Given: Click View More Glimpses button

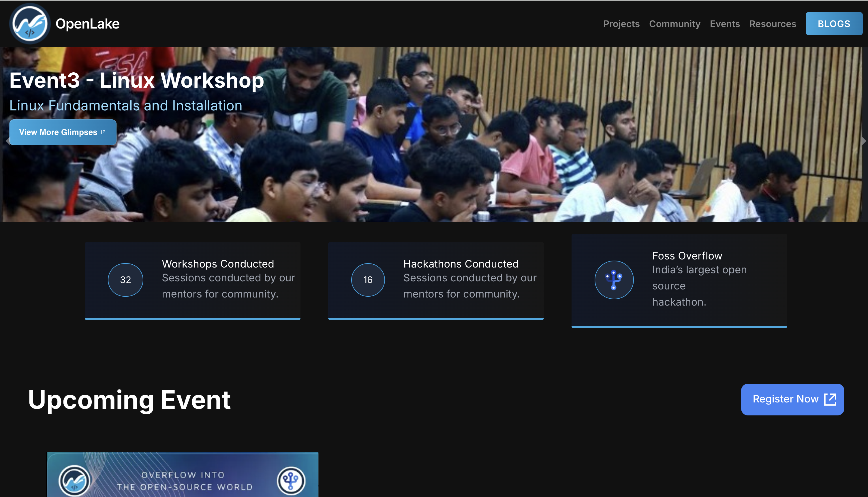Looking at the screenshot, I should [63, 132].
